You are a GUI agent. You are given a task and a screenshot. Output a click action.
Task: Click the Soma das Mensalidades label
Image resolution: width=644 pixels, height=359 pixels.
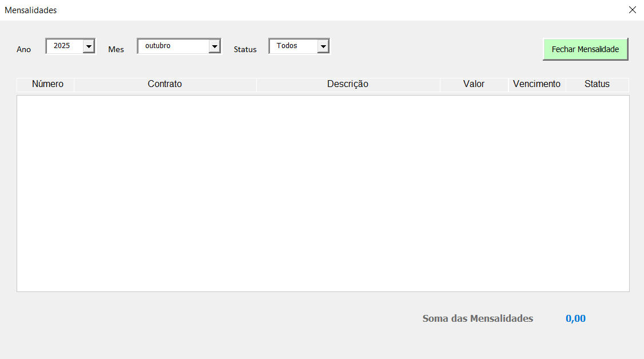click(x=478, y=319)
